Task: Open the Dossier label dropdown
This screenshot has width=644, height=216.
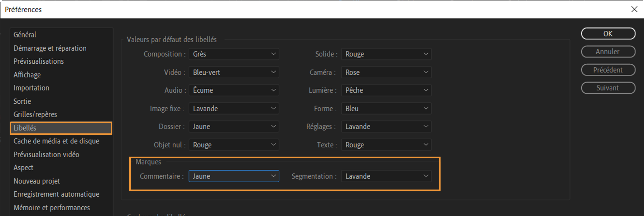Action: [x=234, y=127]
